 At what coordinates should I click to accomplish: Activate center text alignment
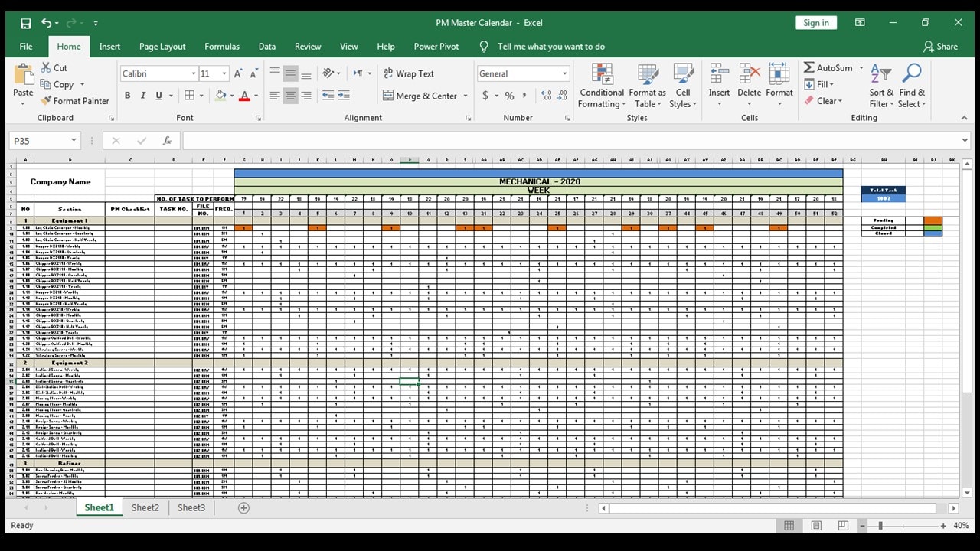[x=290, y=95]
